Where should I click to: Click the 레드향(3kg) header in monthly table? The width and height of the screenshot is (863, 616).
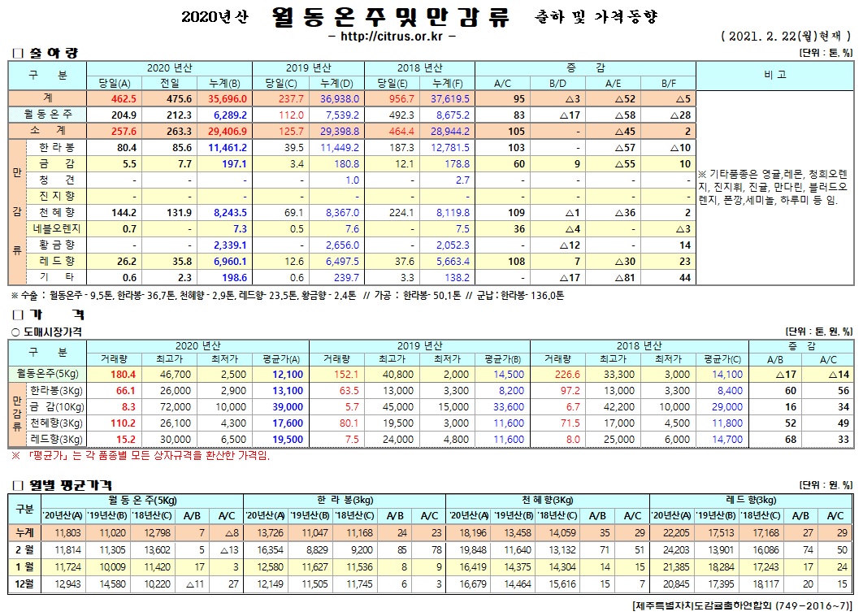coord(752,499)
